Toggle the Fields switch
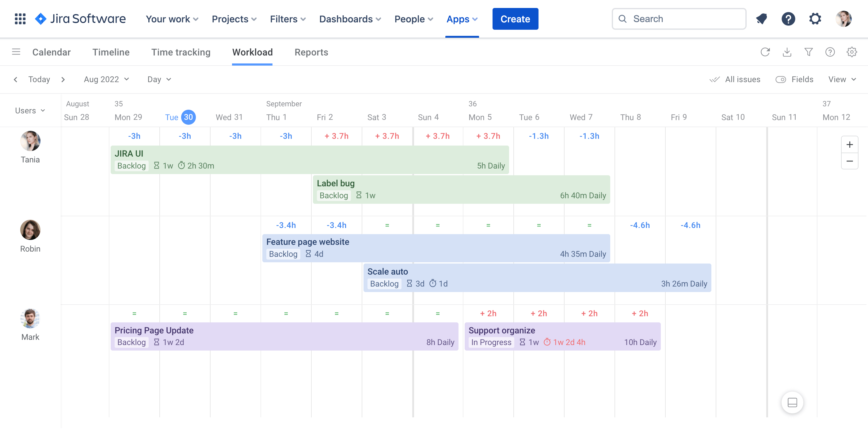Screen dimensions: 868x429 (x=781, y=79)
